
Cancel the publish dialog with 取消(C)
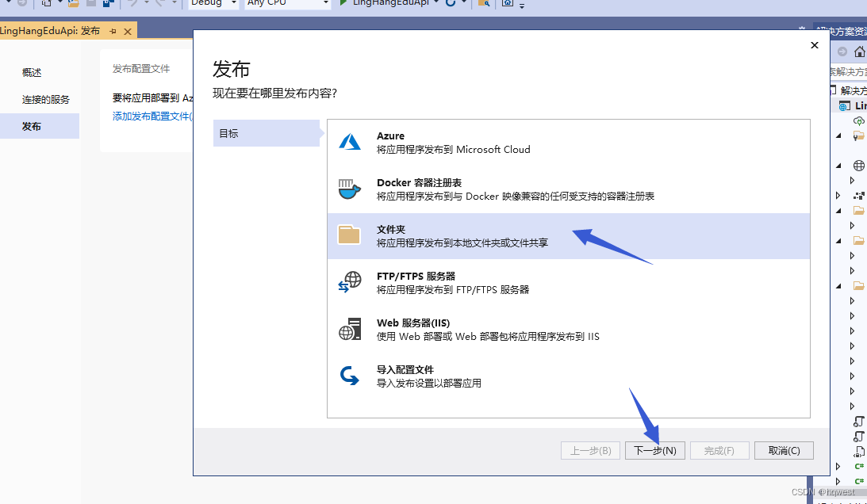(784, 450)
